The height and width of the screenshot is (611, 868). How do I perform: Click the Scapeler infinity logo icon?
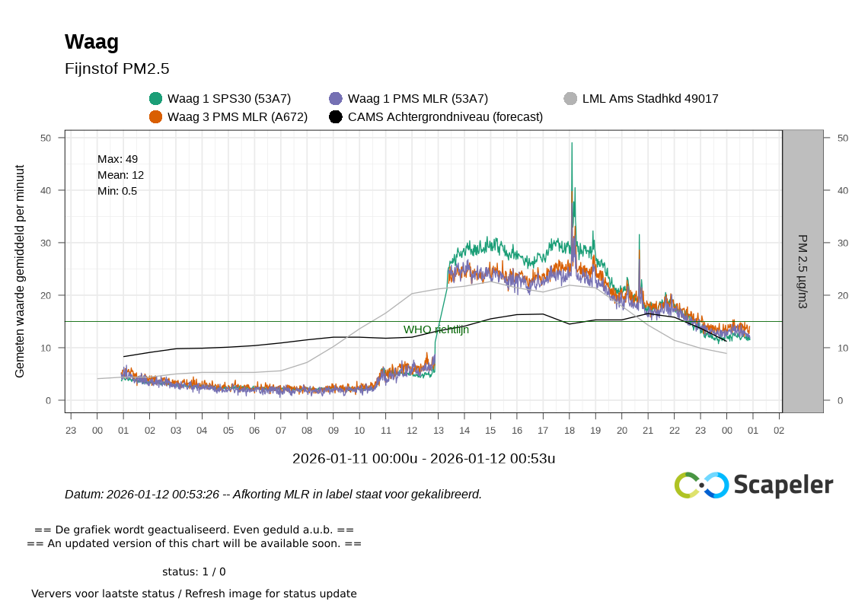point(701,485)
